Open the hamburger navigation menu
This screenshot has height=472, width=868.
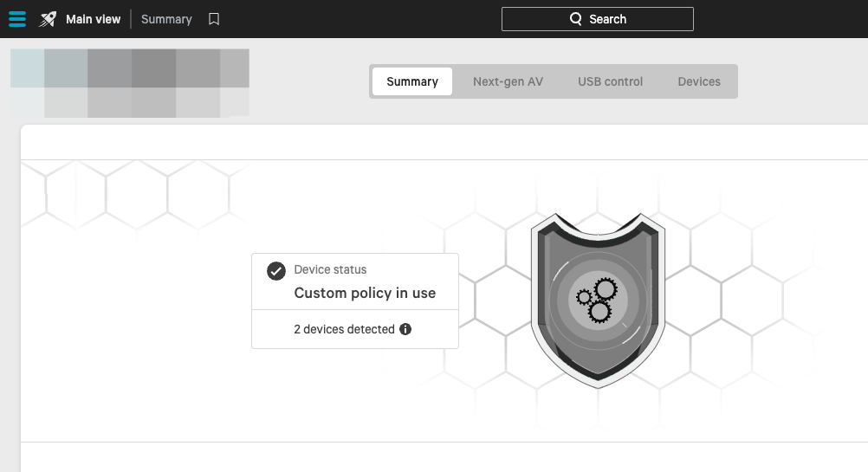[x=17, y=19]
